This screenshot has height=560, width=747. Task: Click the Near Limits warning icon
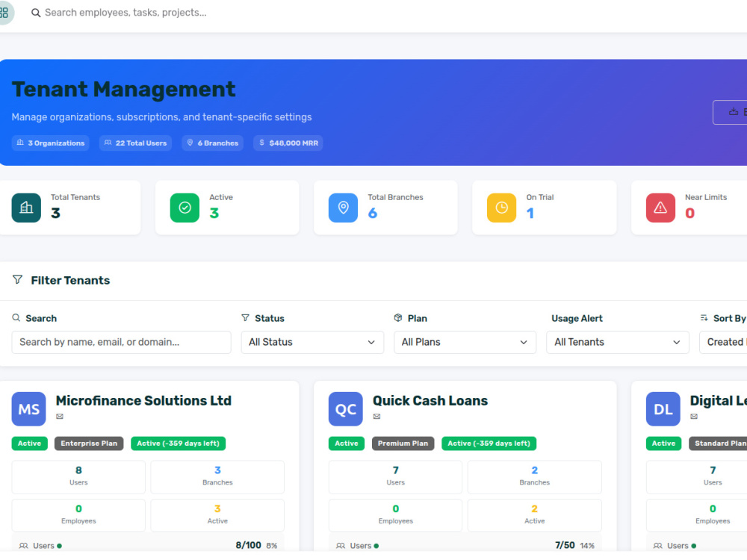(x=660, y=208)
